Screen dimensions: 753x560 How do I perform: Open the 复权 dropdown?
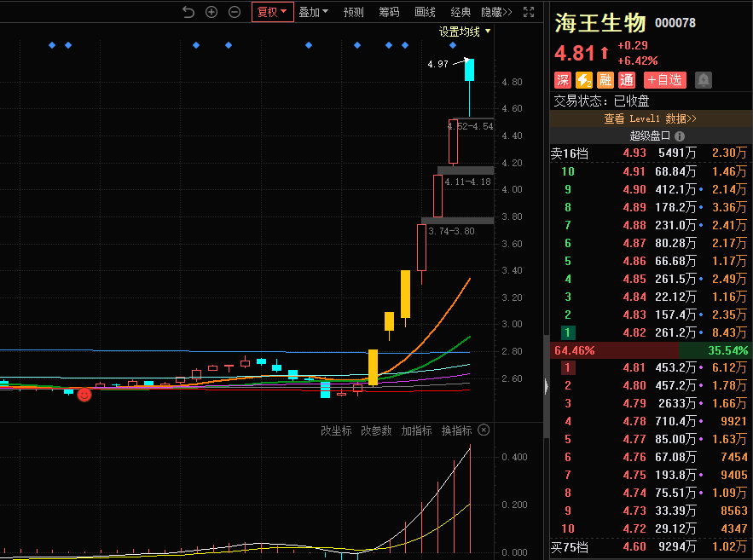click(273, 12)
